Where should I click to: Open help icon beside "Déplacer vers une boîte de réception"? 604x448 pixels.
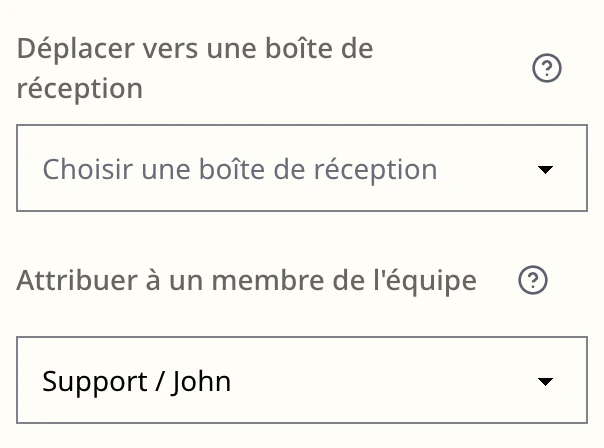547,68
